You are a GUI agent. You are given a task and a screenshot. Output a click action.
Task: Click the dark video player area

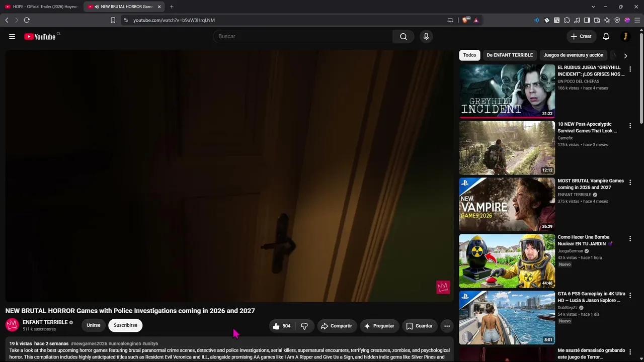229,175
